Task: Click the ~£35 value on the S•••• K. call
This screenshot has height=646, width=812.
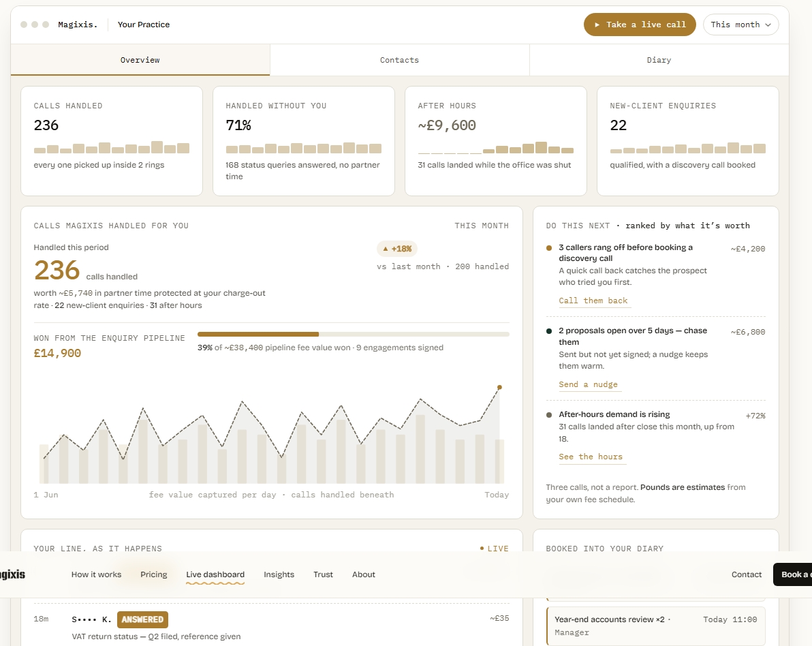Action: pyautogui.click(x=499, y=618)
